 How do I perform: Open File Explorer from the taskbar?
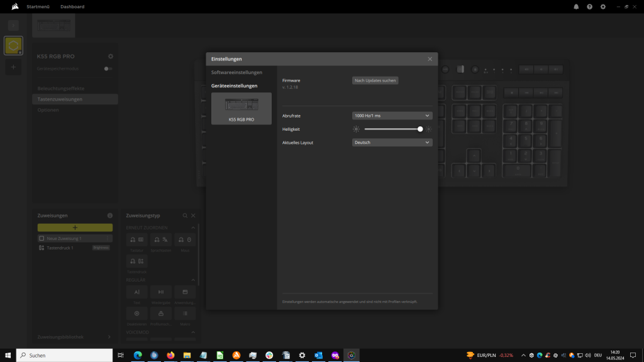(187, 356)
